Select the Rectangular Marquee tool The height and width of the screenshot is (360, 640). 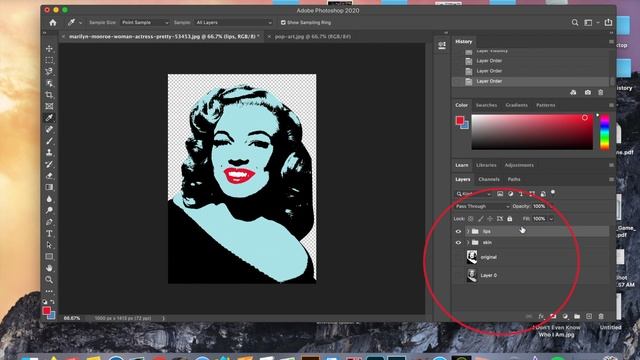click(x=49, y=60)
